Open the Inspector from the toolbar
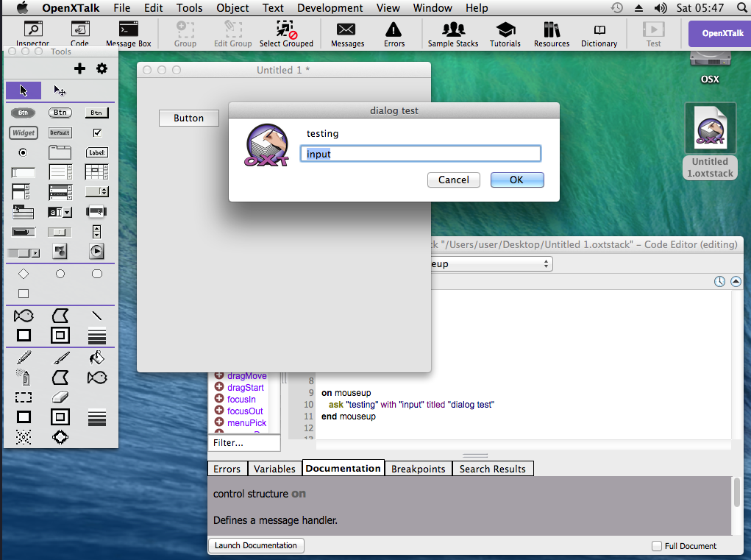This screenshot has width=751, height=560. point(32,34)
